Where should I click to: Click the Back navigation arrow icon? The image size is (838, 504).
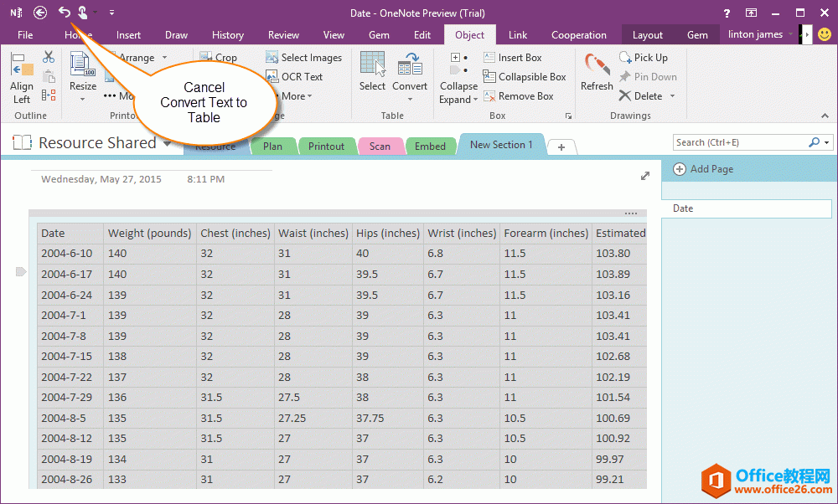[40, 12]
